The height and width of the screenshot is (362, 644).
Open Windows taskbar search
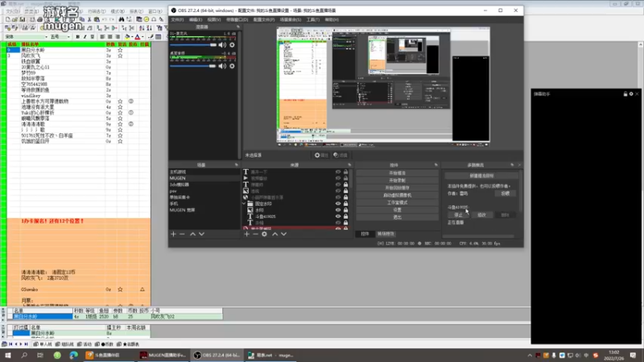[x=24, y=355]
